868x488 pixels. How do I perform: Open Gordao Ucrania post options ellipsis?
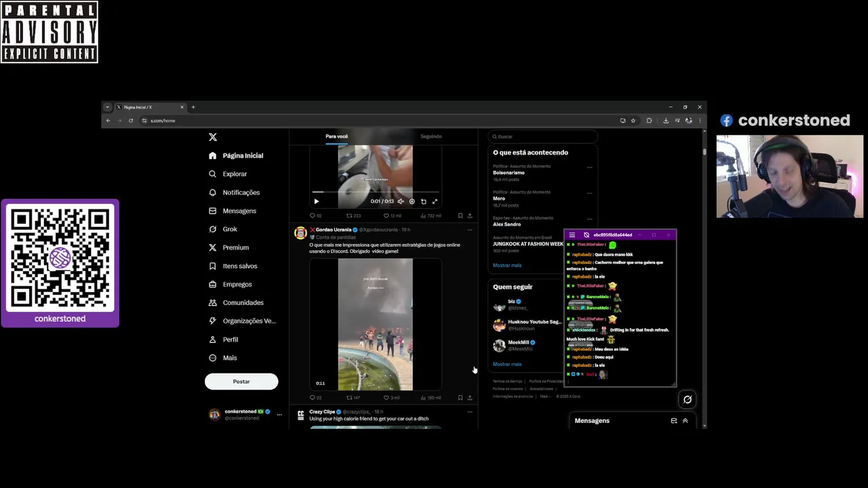pos(469,230)
